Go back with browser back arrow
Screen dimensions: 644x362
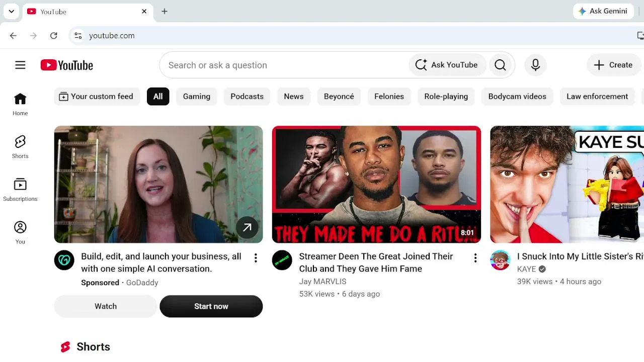[x=13, y=36]
